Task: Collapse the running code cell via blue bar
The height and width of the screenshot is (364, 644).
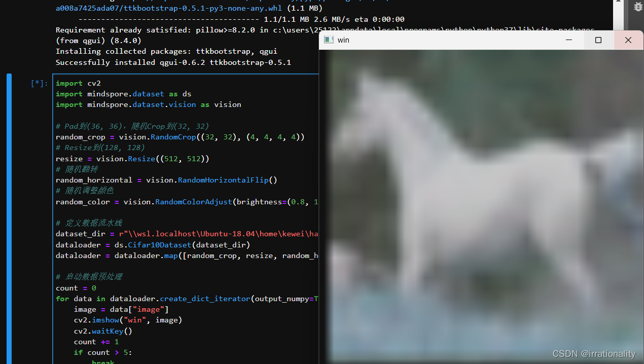Action: pyautogui.click(x=9, y=219)
